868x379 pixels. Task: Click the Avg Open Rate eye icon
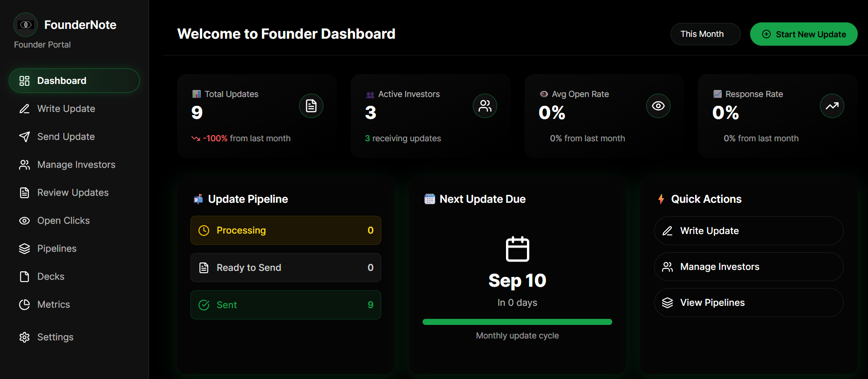[658, 106]
